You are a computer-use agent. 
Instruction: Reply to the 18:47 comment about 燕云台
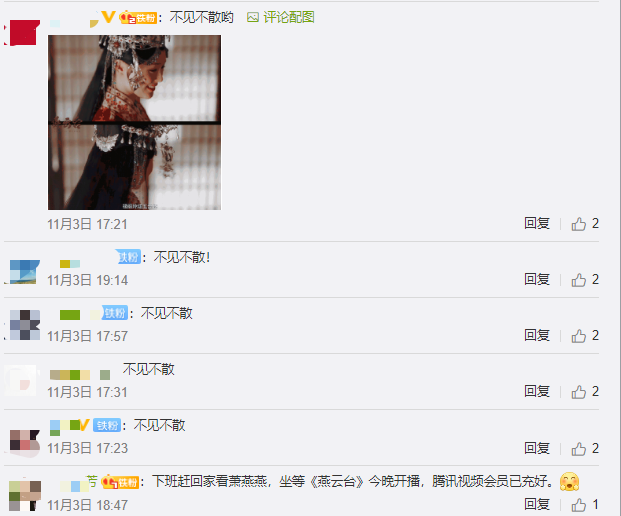click(537, 504)
